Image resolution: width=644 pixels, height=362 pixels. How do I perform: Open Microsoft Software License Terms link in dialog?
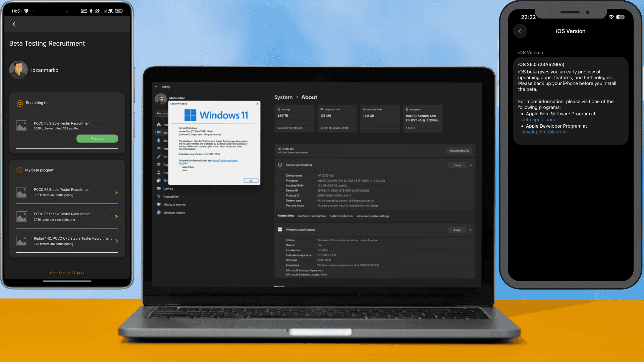(224, 161)
